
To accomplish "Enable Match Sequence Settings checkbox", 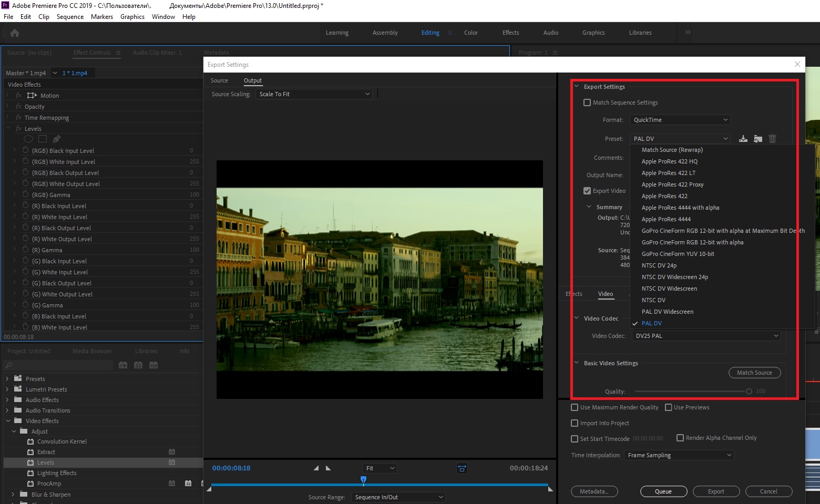I will pos(587,102).
